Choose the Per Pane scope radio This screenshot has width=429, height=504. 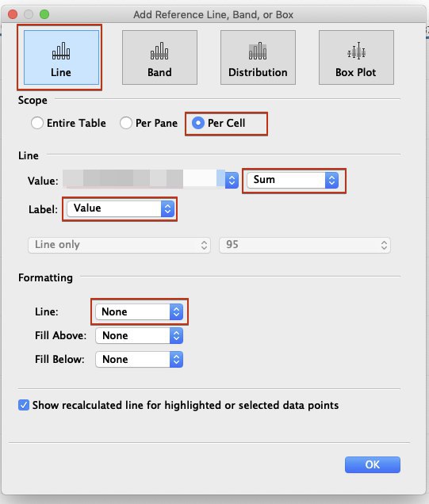pyautogui.click(x=126, y=123)
